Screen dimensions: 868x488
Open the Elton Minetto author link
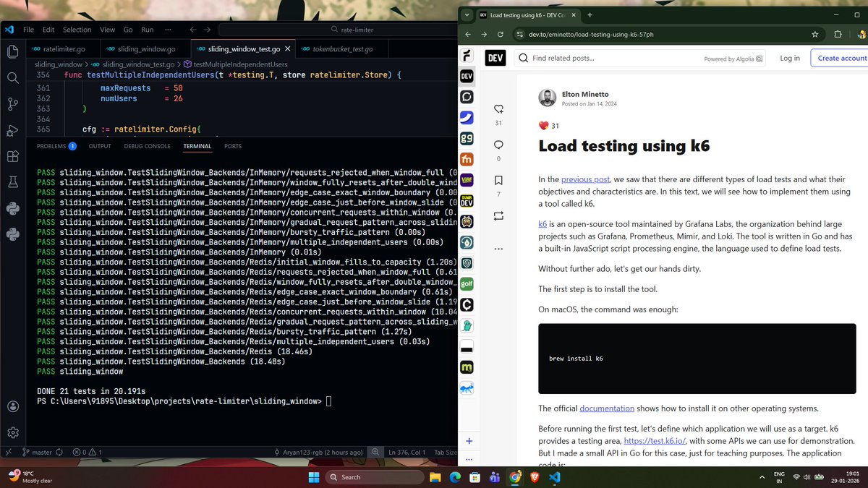point(584,94)
